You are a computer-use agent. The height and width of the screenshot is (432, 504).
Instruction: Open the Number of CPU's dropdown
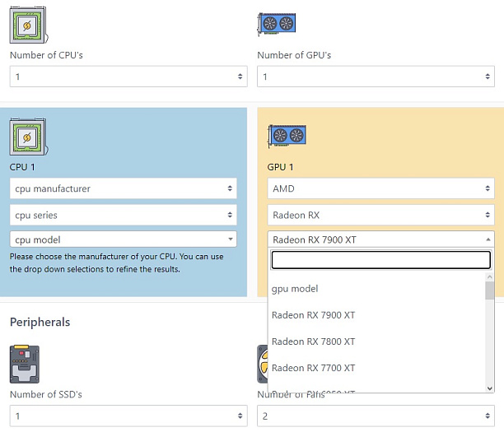click(128, 77)
